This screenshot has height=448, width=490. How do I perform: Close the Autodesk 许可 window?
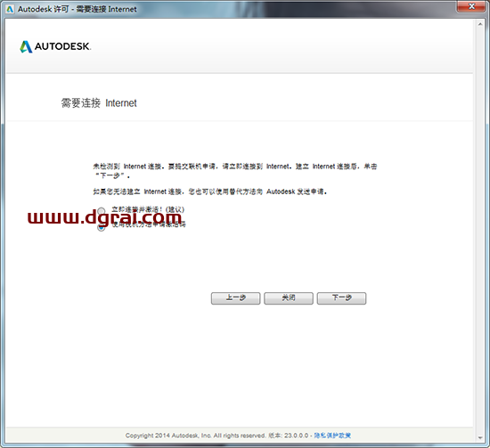471,6
